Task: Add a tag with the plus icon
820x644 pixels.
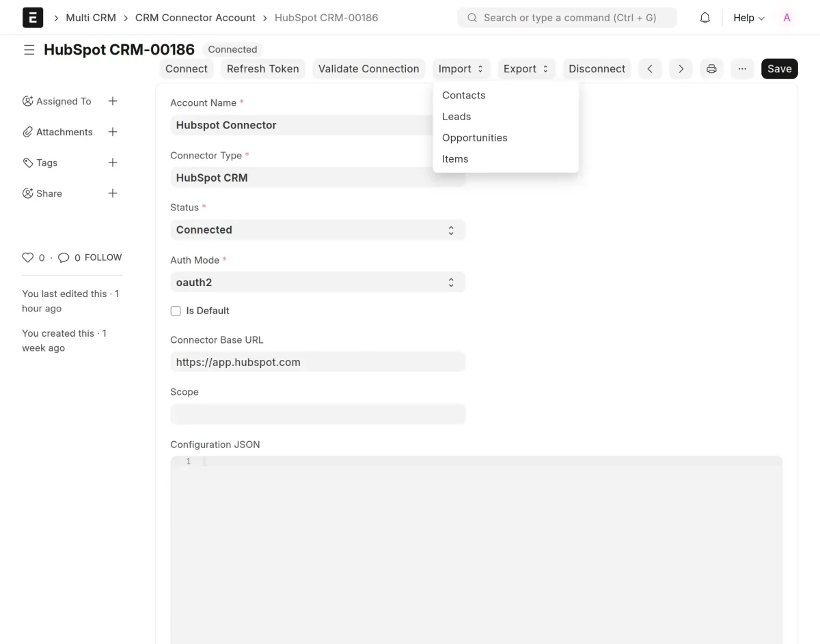Action: [113, 163]
